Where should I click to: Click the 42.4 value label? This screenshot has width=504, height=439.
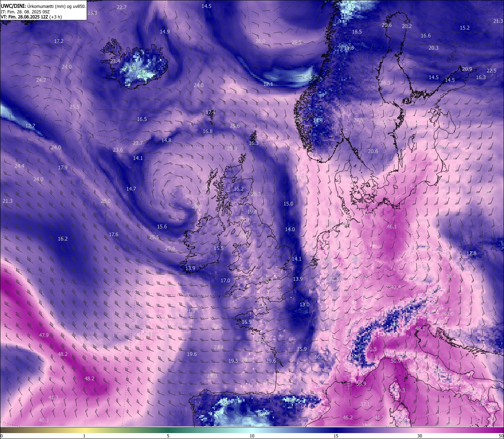(x=396, y=287)
